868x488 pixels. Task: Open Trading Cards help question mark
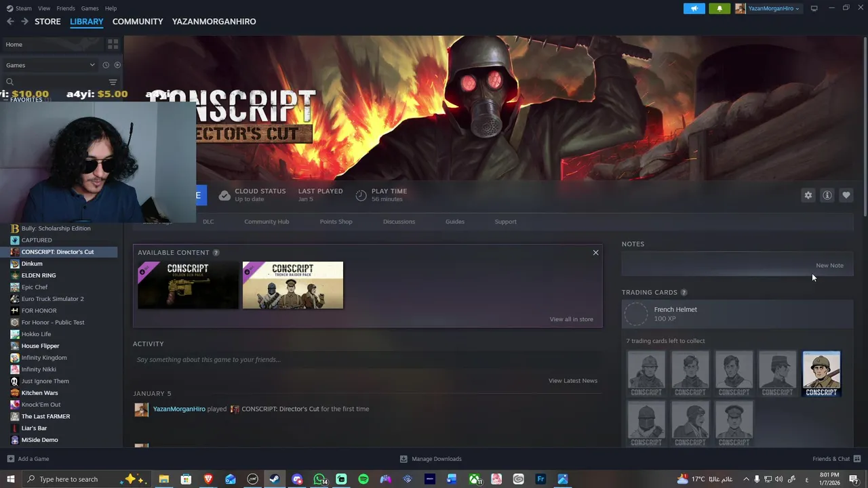pyautogui.click(x=684, y=292)
